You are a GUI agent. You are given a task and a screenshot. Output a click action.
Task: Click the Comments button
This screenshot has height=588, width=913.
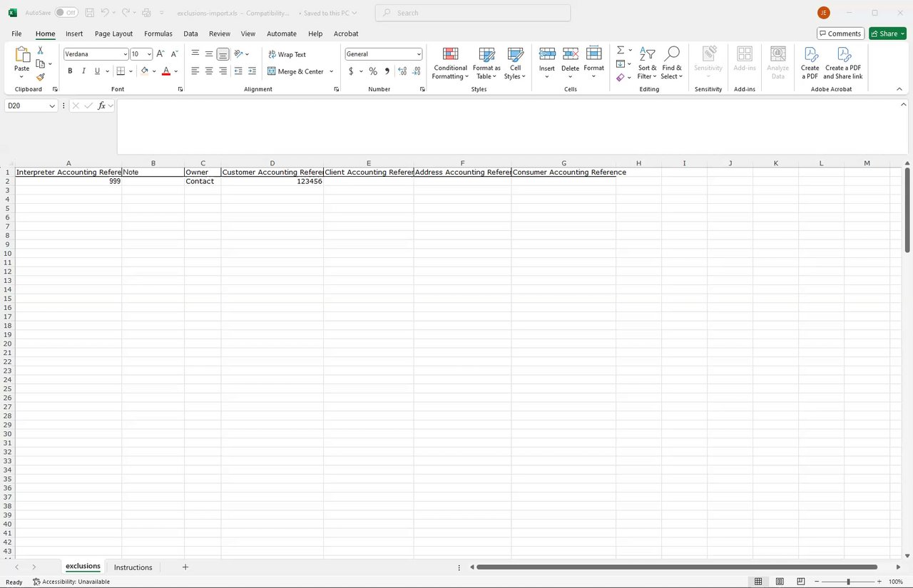coord(841,33)
